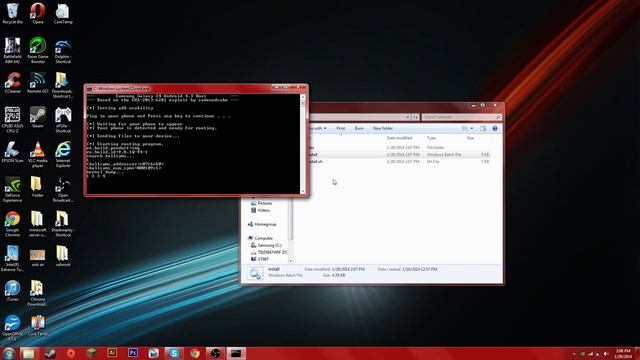Select the command prompt taskbar button
Screen dimensions: 640x360
236,353
